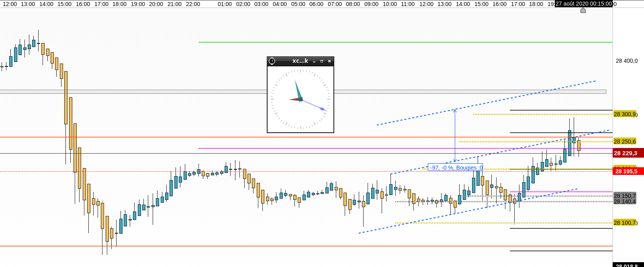Click the red 28 195,5 price tag
Image resolution: width=644 pixels, height=267 pixels.
pos(628,171)
